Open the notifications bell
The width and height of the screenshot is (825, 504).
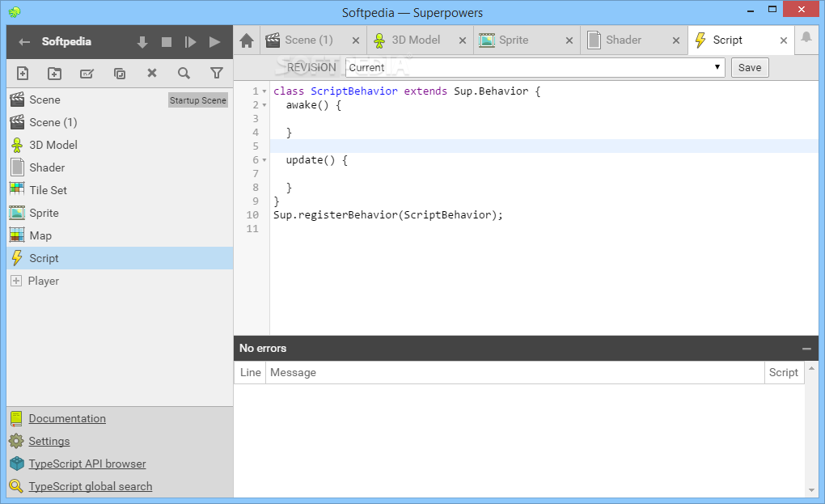pos(806,37)
